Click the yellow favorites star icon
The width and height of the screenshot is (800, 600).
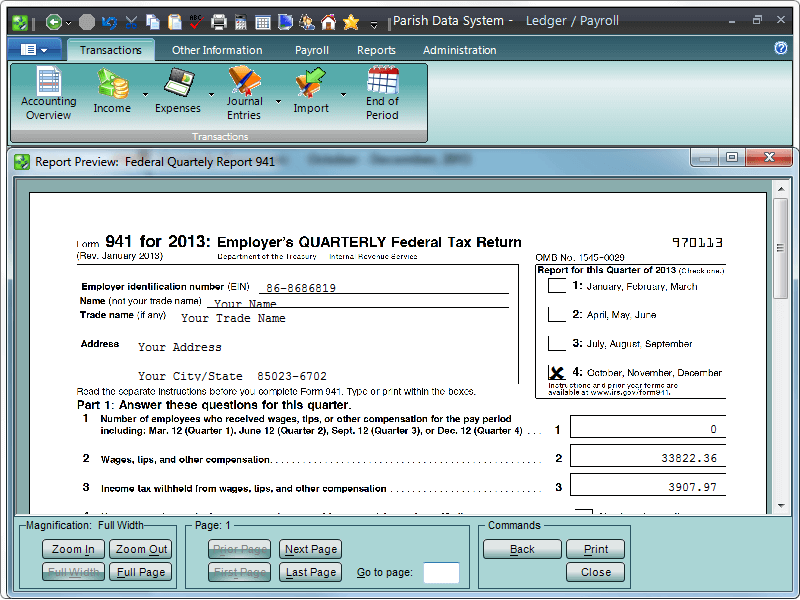tap(351, 22)
